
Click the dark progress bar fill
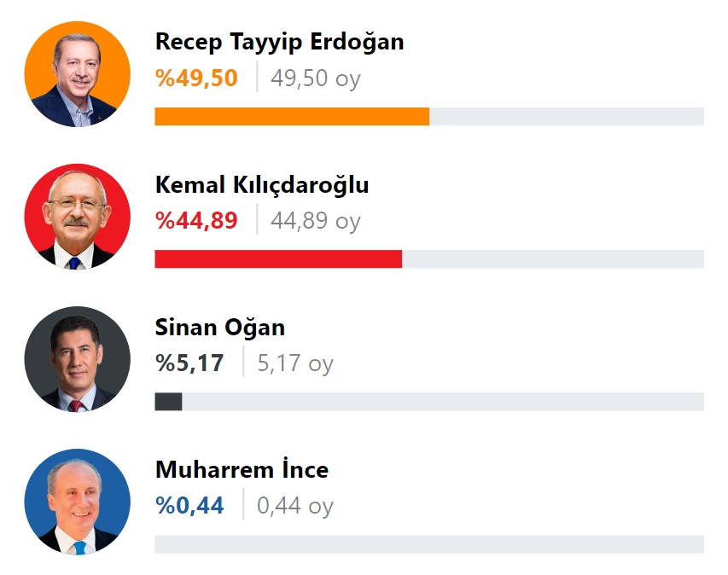pyautogui.click(x=168, y=402)
